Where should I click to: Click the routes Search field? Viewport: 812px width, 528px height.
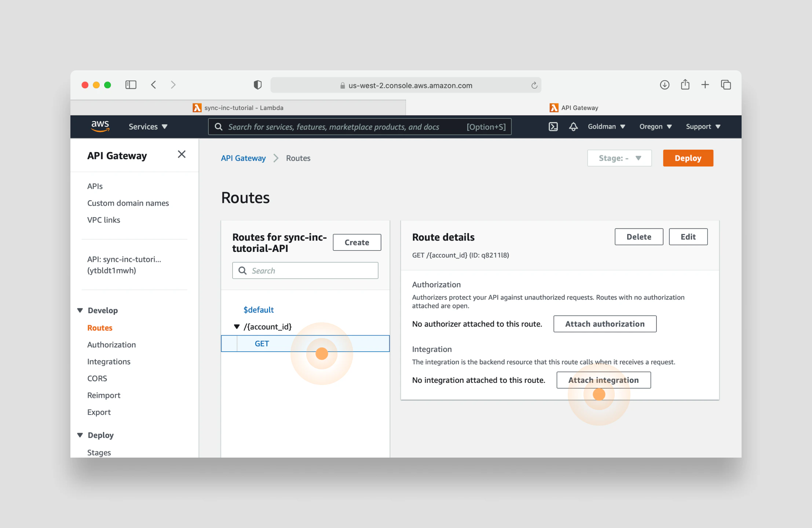305,271
